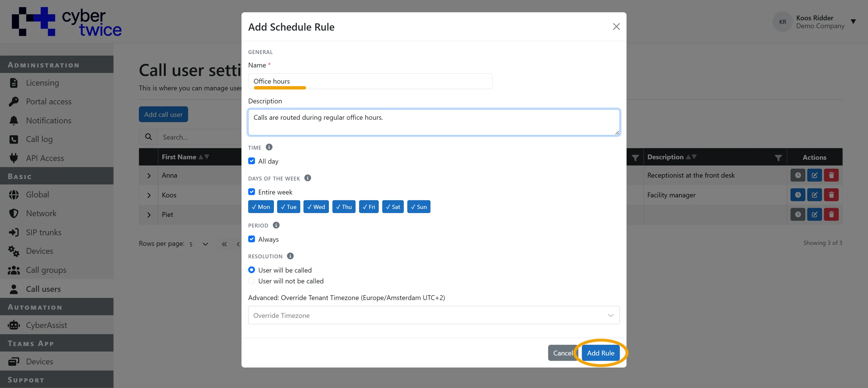Select User will be called
This screenshot has height=388, width=868.
(x=251, y=270)
